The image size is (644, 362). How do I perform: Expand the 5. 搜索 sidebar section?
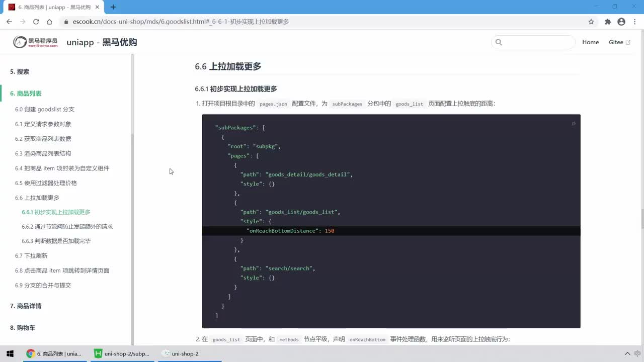tap(20, 72)
